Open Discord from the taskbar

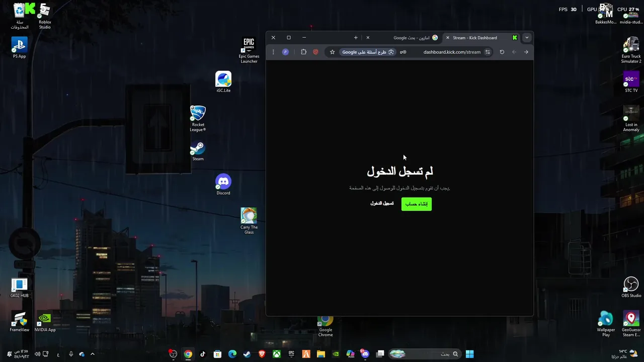365,354
